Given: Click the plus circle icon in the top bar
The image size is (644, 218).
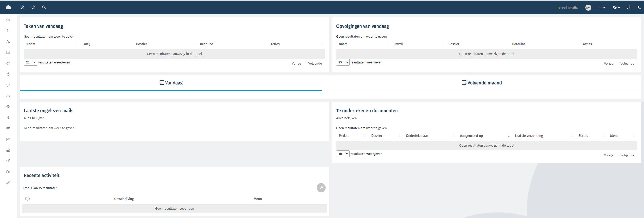Looking at the screenshot, I should [33, 7].
